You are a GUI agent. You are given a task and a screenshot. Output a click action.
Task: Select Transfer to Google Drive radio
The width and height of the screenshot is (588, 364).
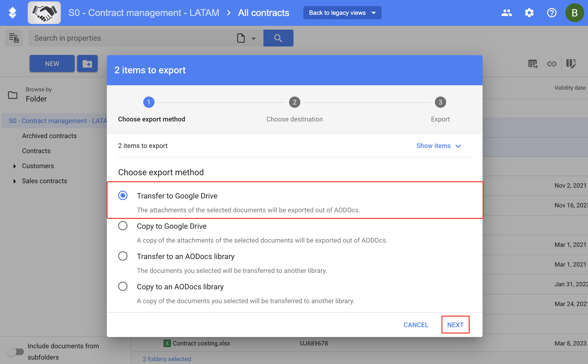pos(123,195)
